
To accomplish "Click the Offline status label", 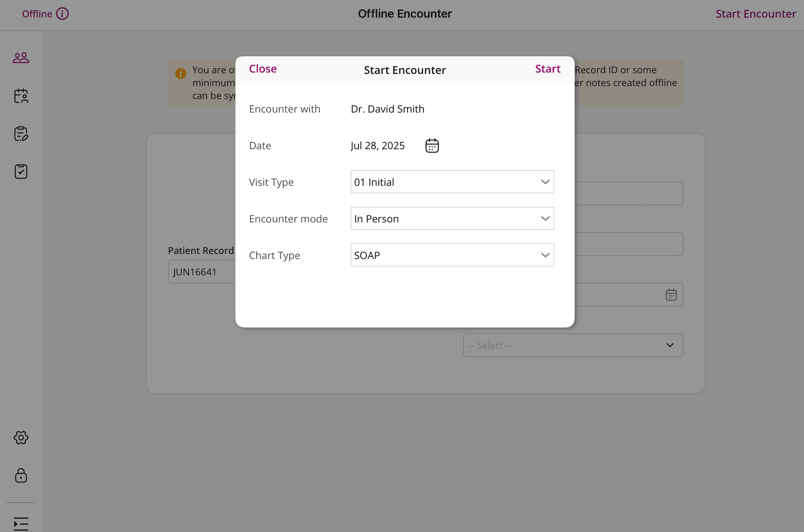I will [x=37, y=14].
